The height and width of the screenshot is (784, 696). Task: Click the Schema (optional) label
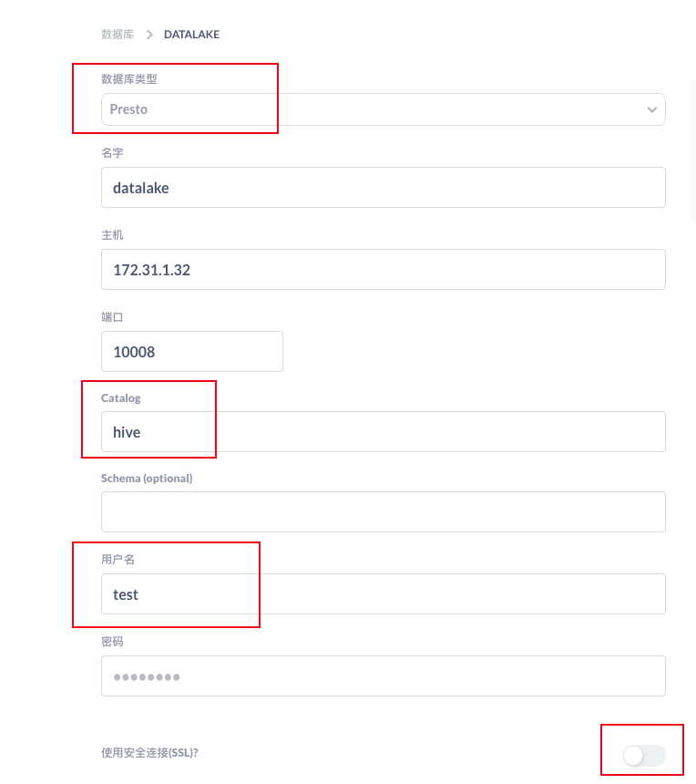pyautogui.click(x=147, y=478)
